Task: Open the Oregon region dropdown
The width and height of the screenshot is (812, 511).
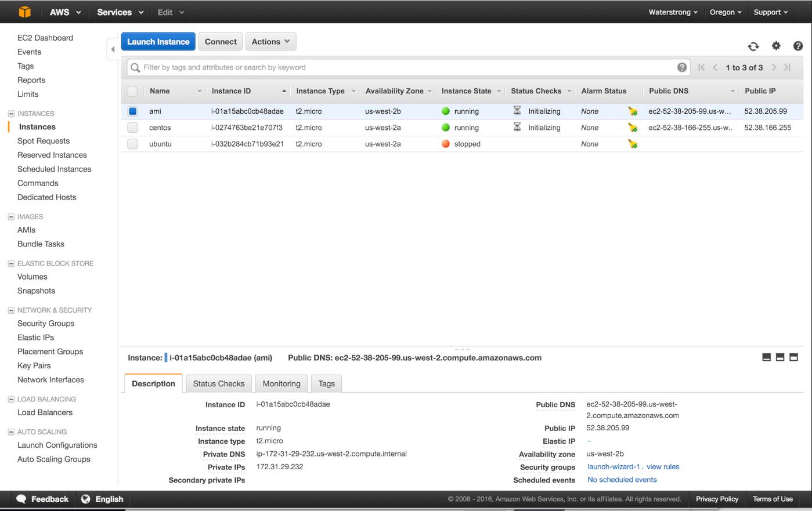Action: pos(726,12)
